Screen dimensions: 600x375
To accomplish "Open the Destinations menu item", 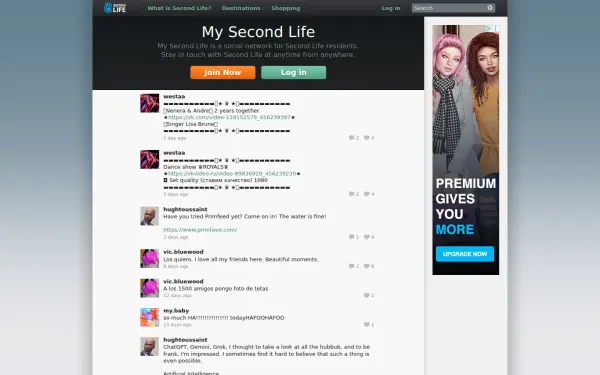I will pyautogui.click(x=241, y=8).
